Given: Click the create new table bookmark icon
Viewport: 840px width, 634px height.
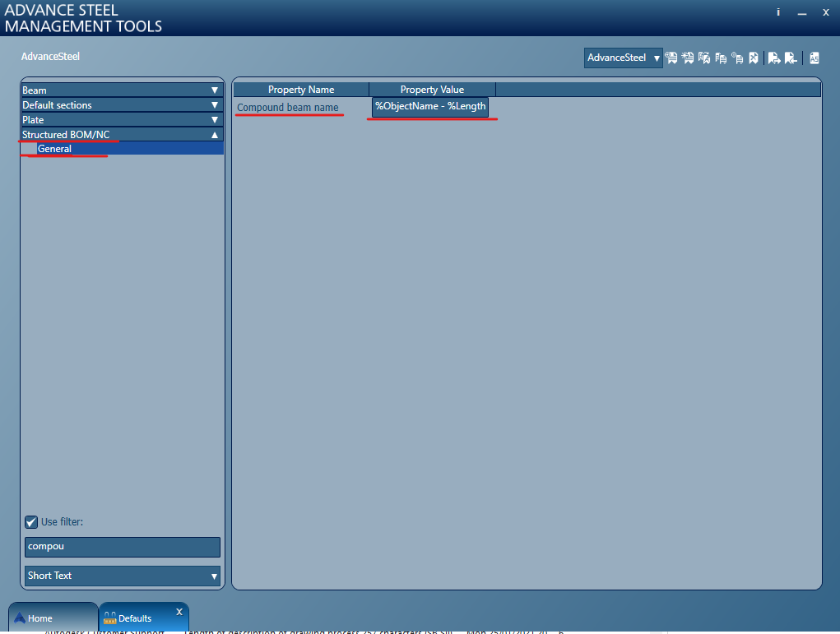Looking at the screenshot, I should coord(671,58).
